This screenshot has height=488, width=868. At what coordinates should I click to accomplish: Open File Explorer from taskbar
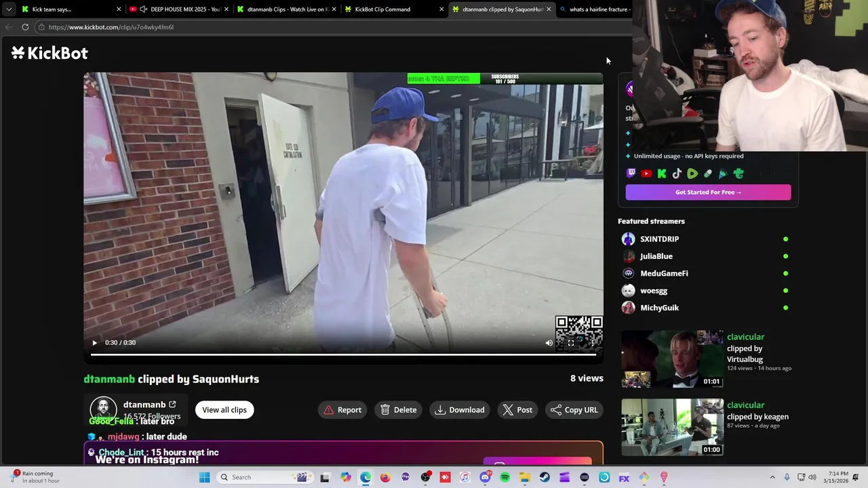[x=525, y=477]
